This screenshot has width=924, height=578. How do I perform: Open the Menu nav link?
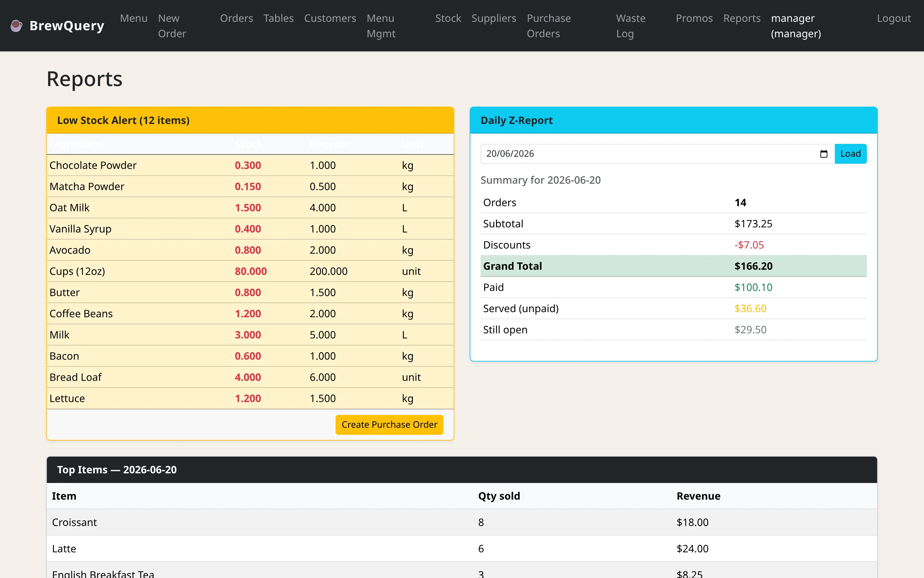(x=134, y=18)
